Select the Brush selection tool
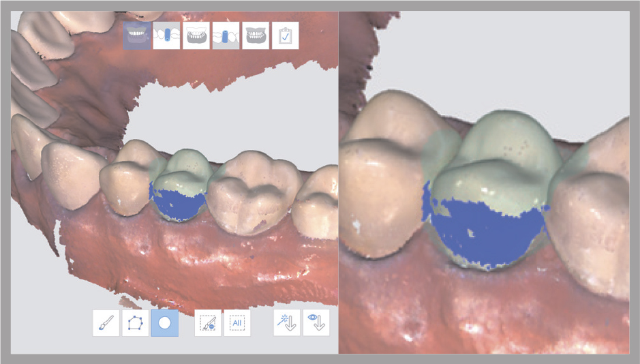The height and width of the screenshot is (364, 640). point(106,322)
